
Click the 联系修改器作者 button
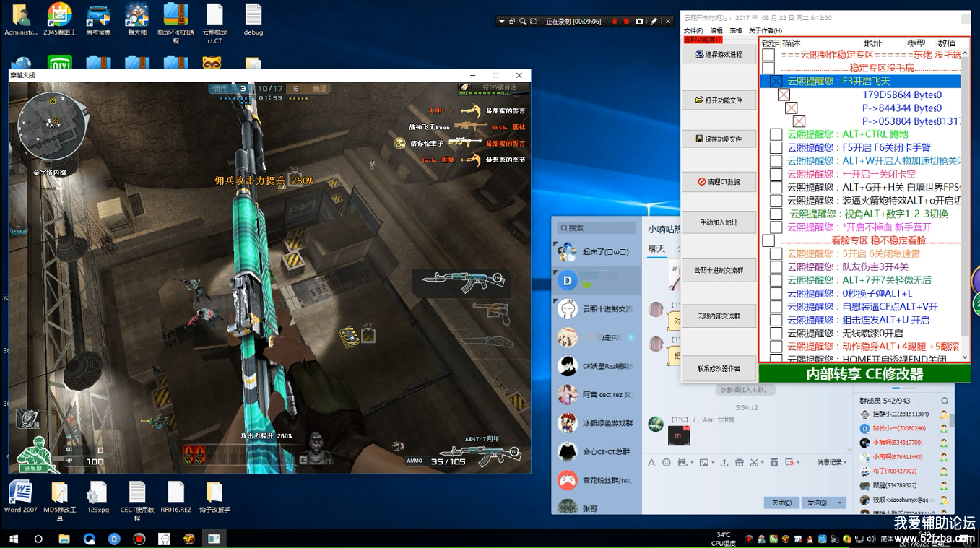tap(719, 369)
